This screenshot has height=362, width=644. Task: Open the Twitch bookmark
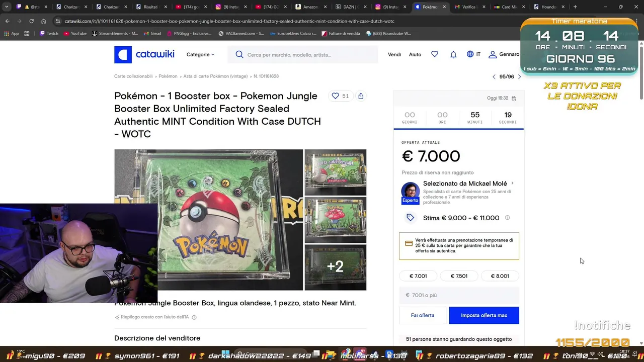[49, 34]
